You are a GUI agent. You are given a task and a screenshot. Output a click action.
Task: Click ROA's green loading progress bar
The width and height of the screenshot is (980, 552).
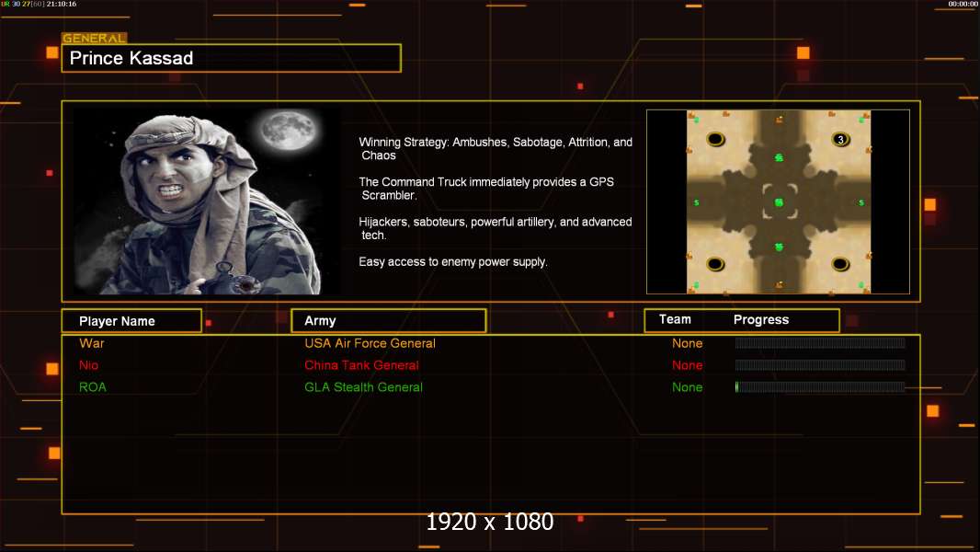click(820, 387)
